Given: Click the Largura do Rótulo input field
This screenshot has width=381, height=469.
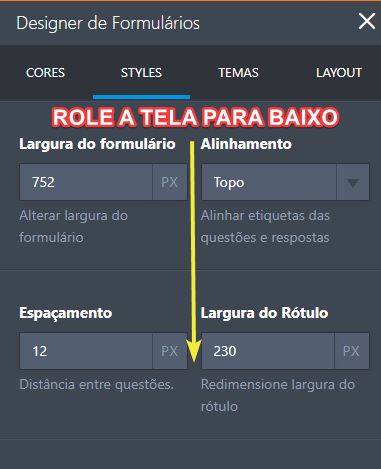Looking at the screenshot, I should pos(268,351).
